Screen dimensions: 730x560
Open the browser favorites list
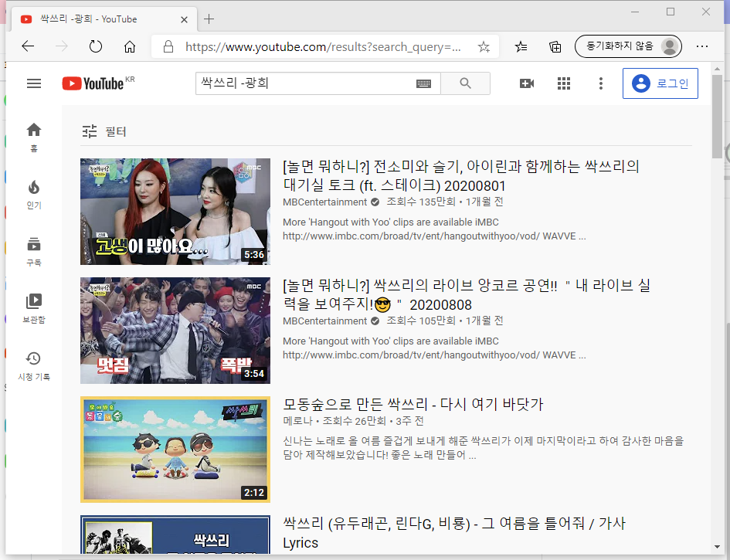tap(521, 46)
